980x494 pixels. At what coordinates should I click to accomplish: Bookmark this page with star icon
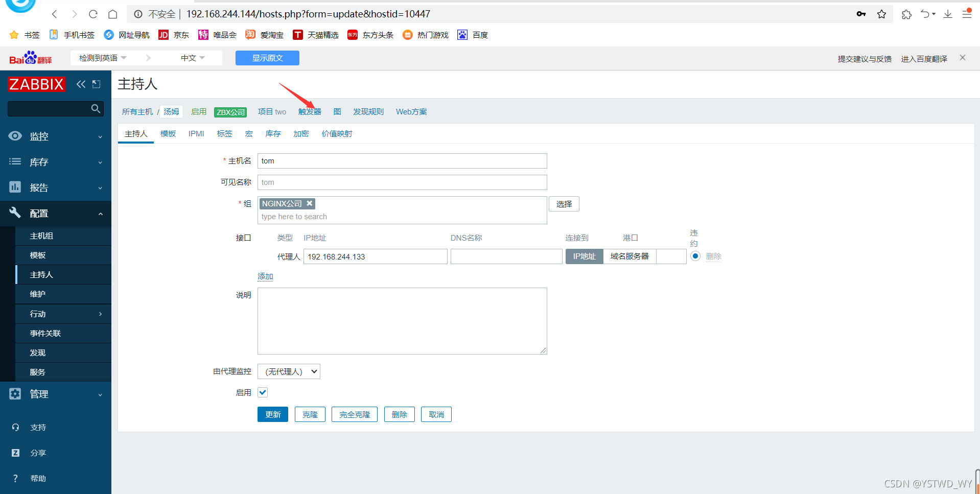click(x=881, y=14)
